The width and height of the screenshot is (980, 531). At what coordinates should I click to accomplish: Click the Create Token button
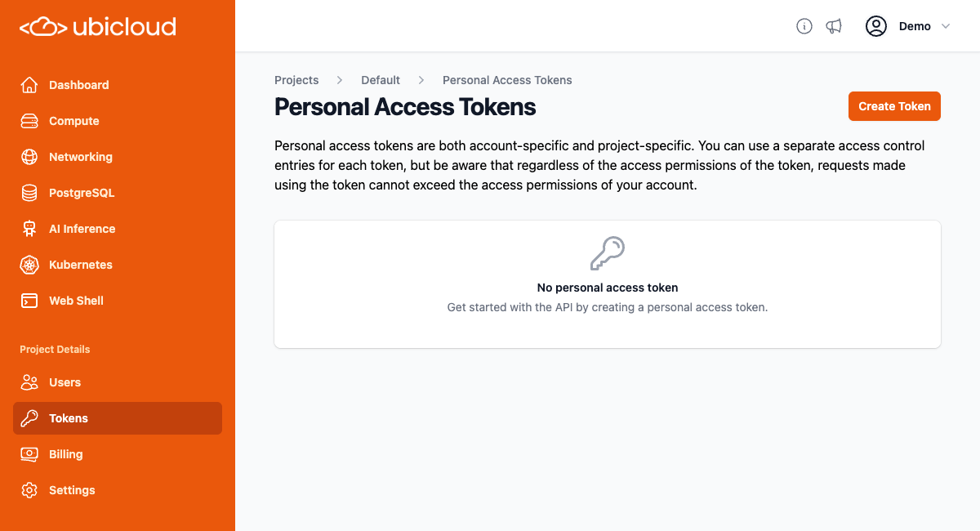click(894, 106)
